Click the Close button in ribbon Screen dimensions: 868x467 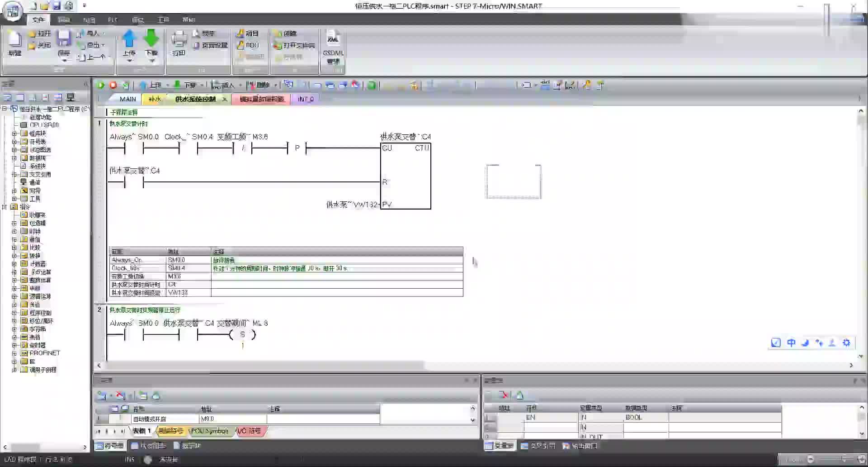[40, 45]
